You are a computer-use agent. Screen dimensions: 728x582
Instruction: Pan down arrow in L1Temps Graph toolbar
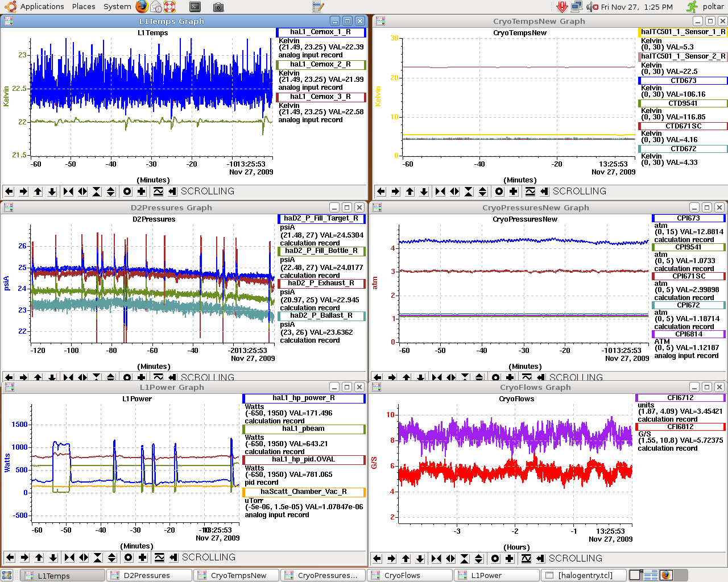click(52, 192)
